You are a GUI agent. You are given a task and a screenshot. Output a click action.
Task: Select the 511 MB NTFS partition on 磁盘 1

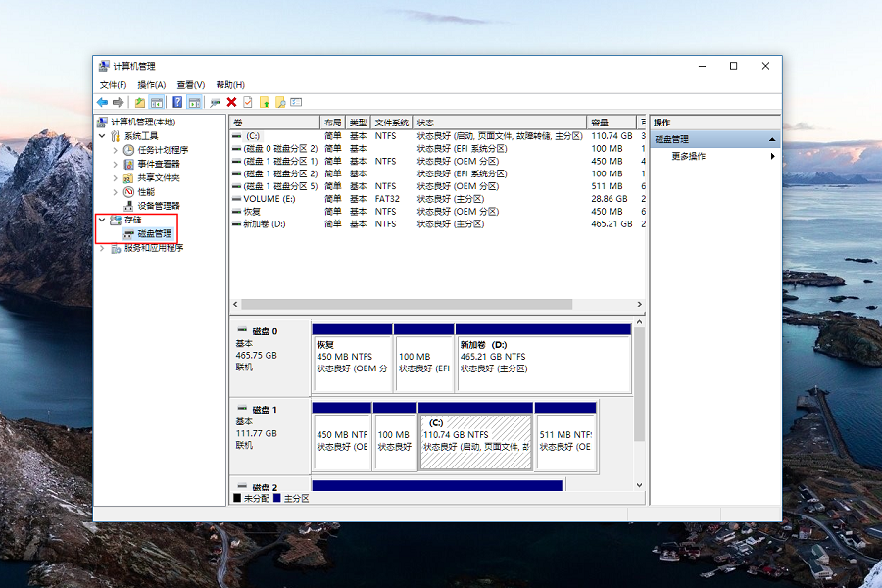coord(565,436)
